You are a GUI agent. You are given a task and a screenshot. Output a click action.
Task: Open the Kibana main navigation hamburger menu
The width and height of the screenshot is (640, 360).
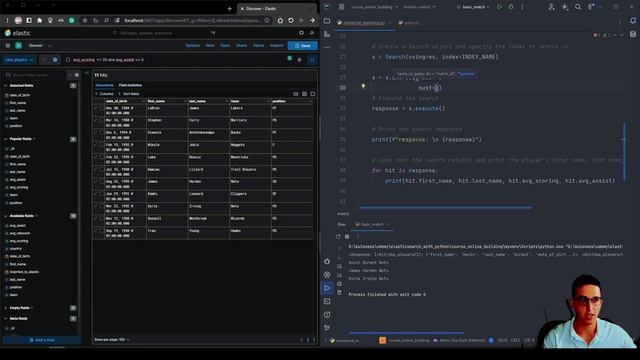pos(7,45)
